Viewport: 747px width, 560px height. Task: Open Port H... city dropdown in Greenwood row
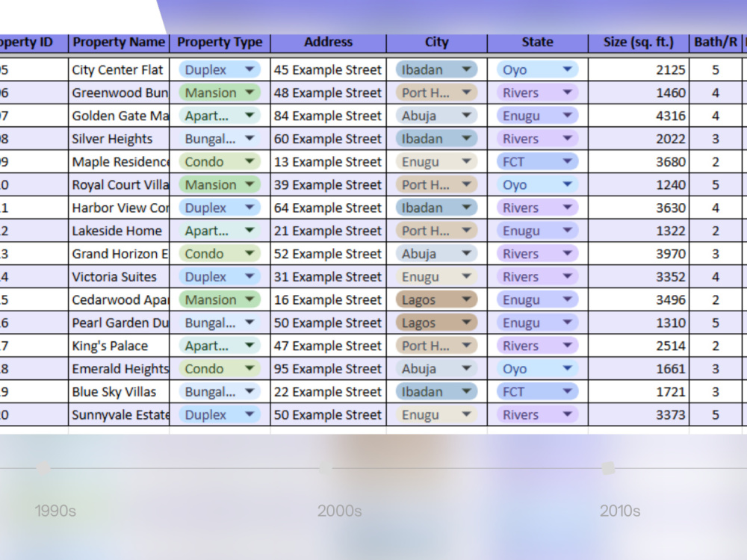(x=436, y=93)
